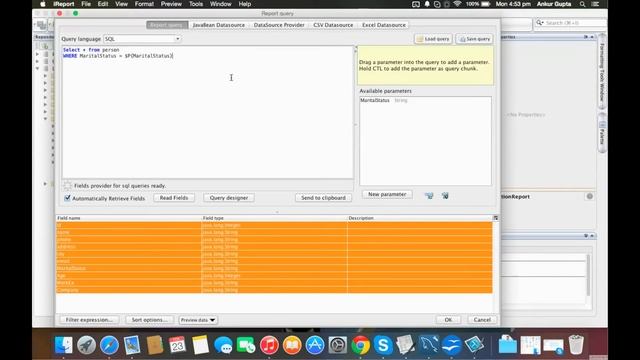
Task: Click the Wi-Fi status icon
Action: [457, 4]
